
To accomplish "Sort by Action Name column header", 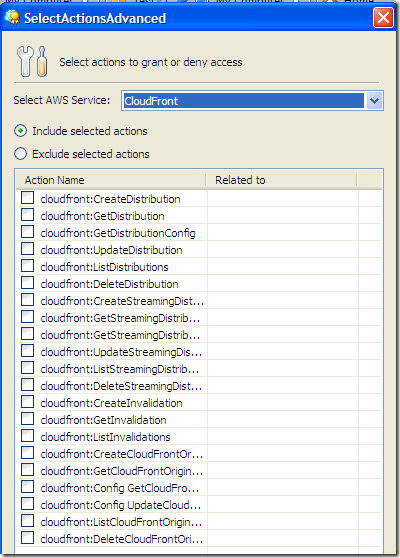I will [111, 180].
